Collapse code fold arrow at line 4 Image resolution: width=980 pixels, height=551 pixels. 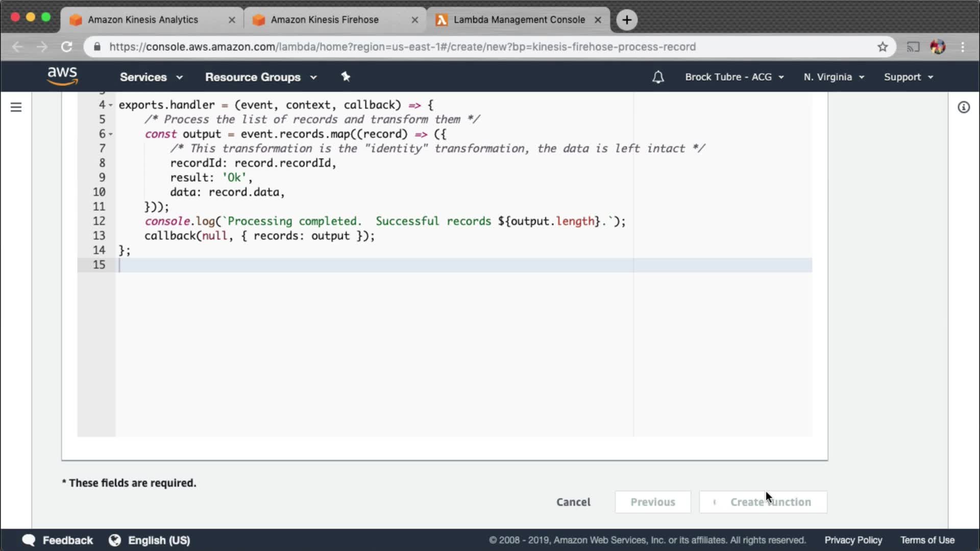tap(110, 105)
